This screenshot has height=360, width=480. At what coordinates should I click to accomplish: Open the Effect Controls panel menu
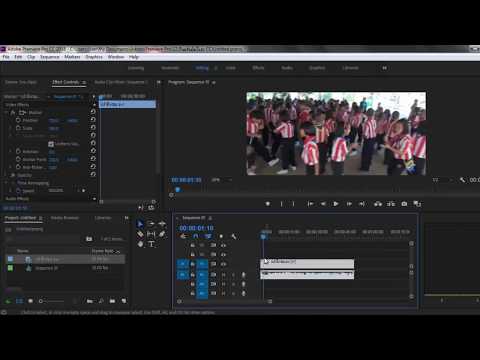[84, 82]
